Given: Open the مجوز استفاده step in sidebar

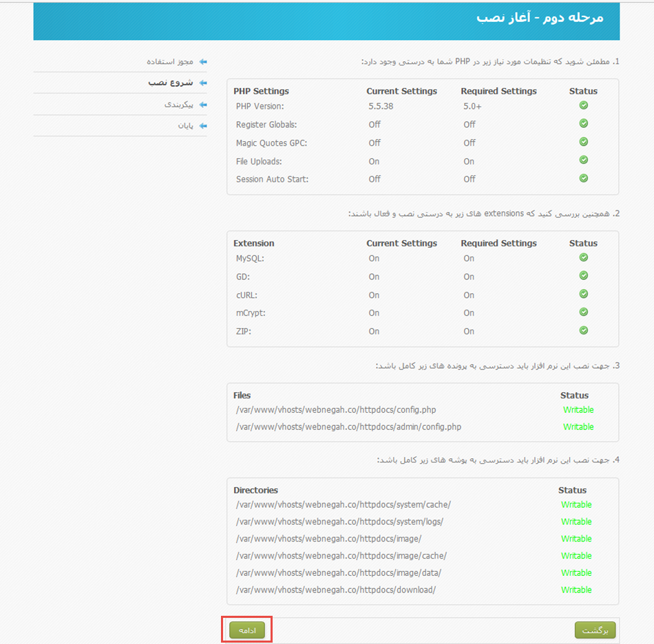Looking at the screenshot, I should [170, 62].
